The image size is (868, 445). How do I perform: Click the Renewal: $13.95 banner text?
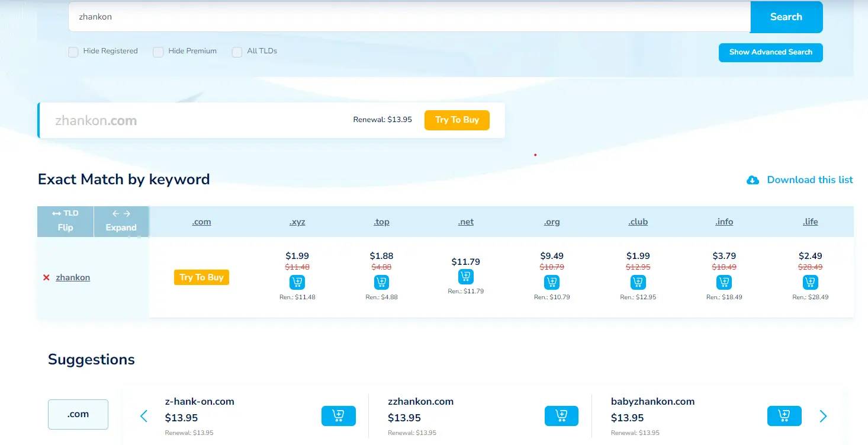tap(382, 120)
